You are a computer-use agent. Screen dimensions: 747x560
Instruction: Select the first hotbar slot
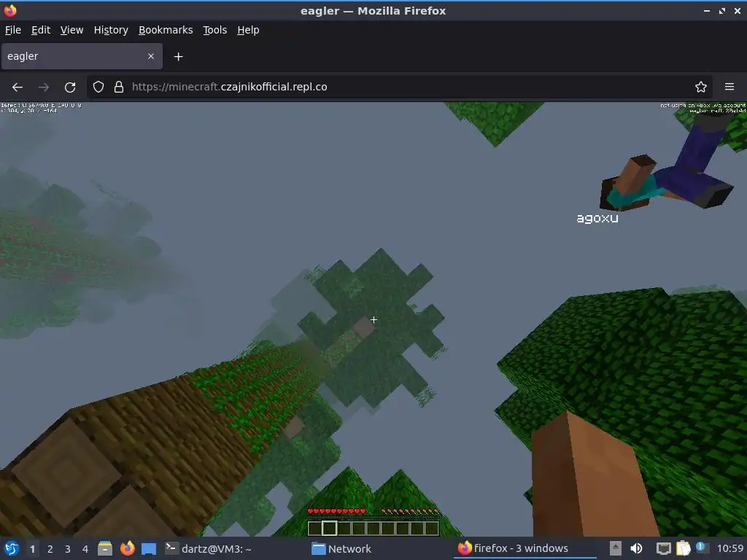pyautogui.click(x=314, y=528)
